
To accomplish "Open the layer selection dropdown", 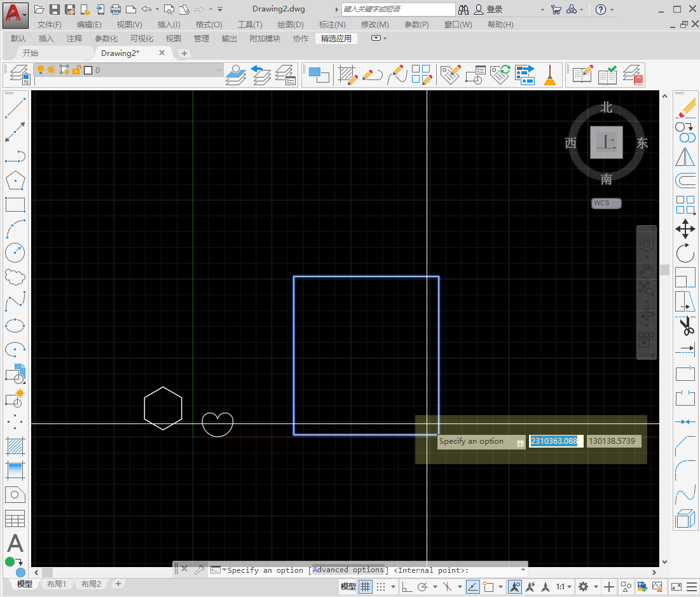I will tap(219, 70).
